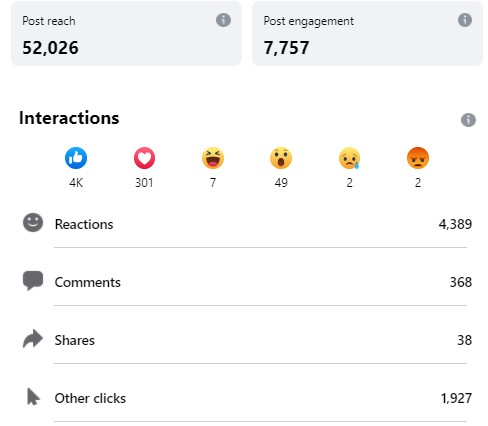
Task: Click the Comments speech bubble icon
Action: click(33, 281)
